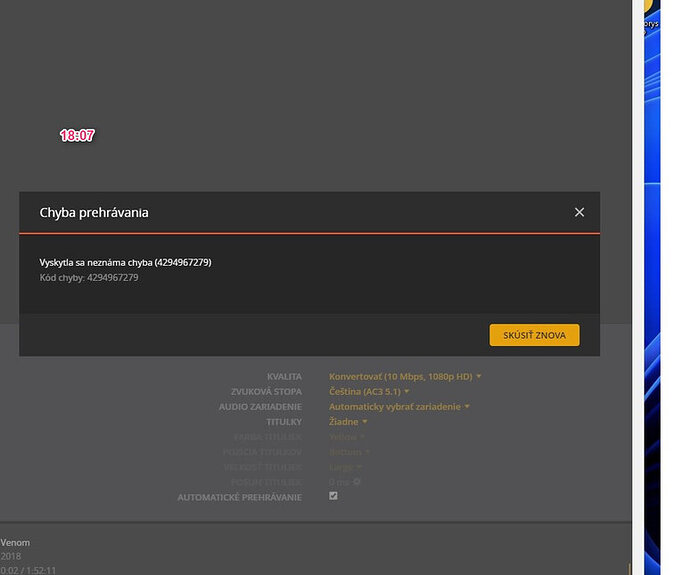This screenshot has height=575, width=690.
Task: Click the ZVUKOVÁ STOPA label
Action: (266, 392)
